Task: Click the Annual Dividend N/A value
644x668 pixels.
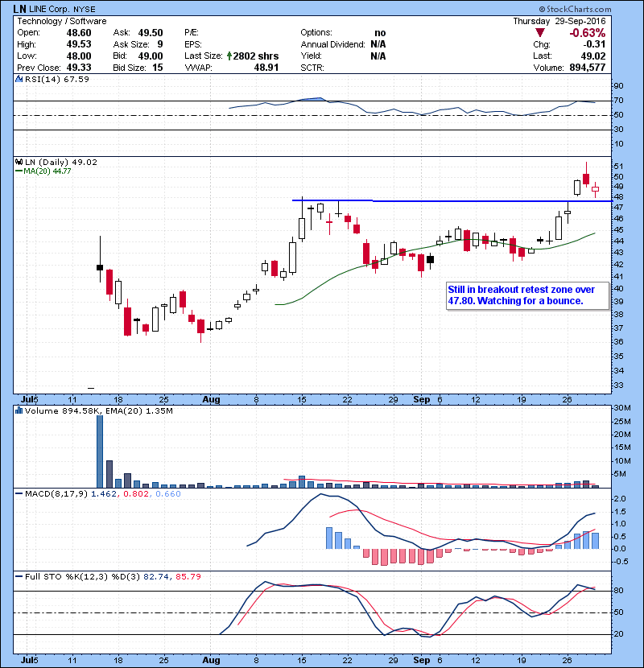Action: click(378, 44)
